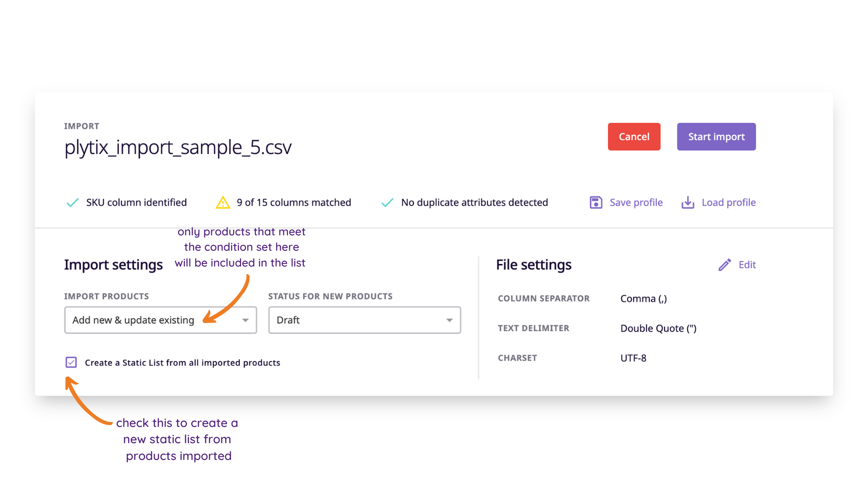The image size is (868, 488).
Task: Click Create a Static List label text
Action: click(x=183, y=363)
